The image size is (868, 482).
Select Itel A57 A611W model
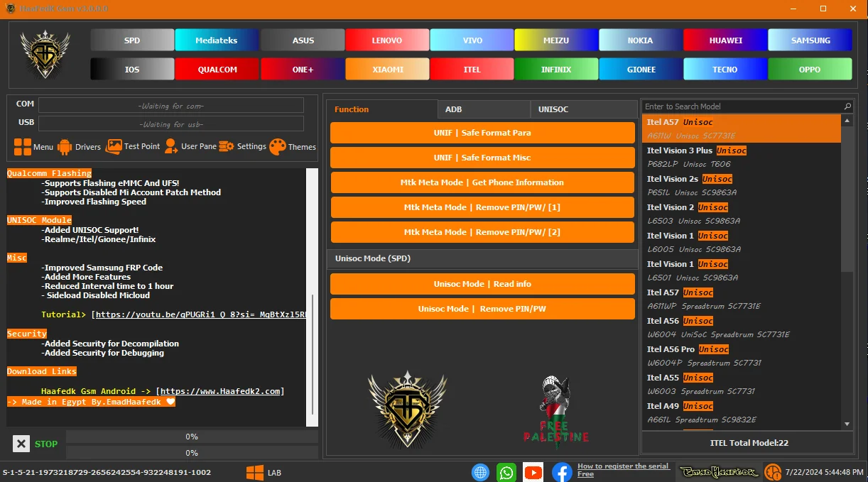tap(742, 128)
